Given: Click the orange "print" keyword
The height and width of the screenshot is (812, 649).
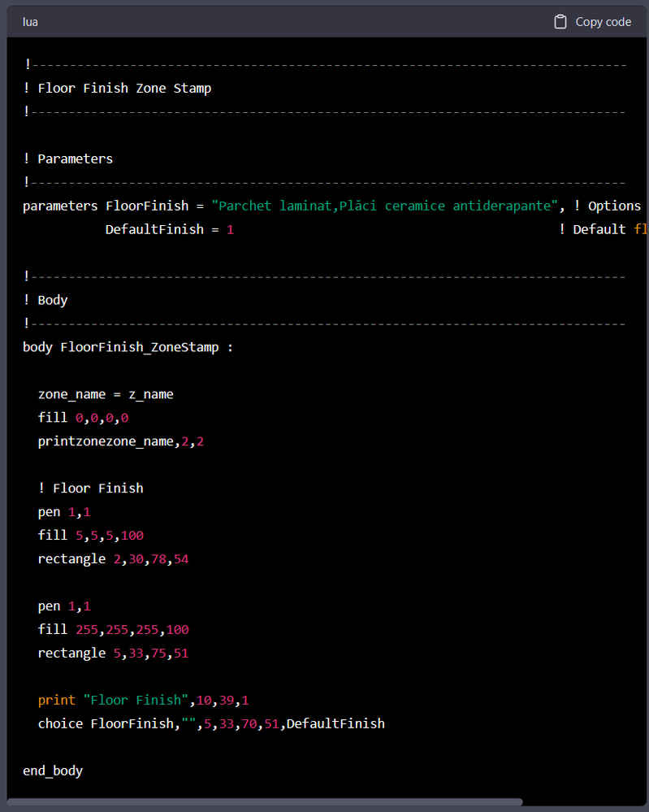Looking at the screenshot, I should (56, 700).
